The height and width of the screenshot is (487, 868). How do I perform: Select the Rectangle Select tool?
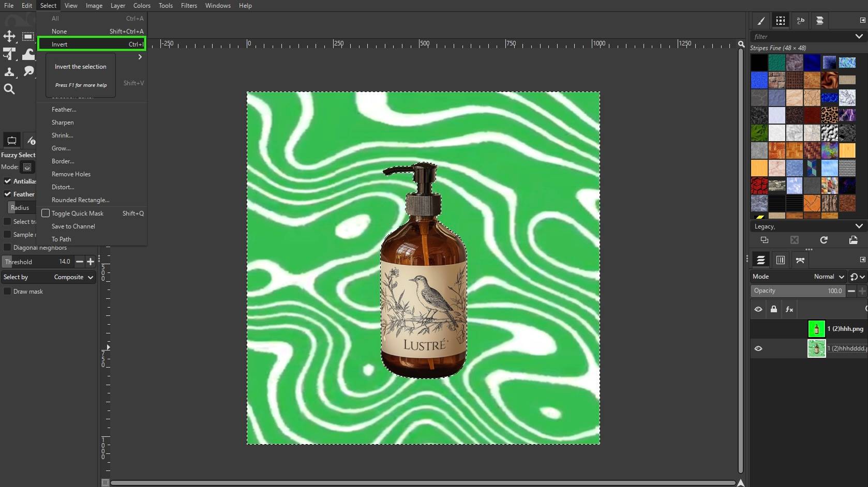pyautogui.click(x=28, y=36)
